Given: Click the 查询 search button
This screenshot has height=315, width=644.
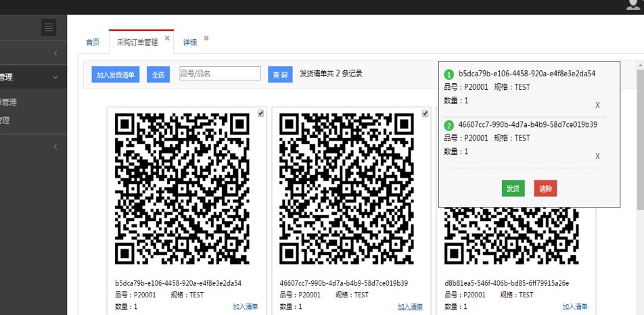Looking at the screenshot, I should (x=280, y=74).
